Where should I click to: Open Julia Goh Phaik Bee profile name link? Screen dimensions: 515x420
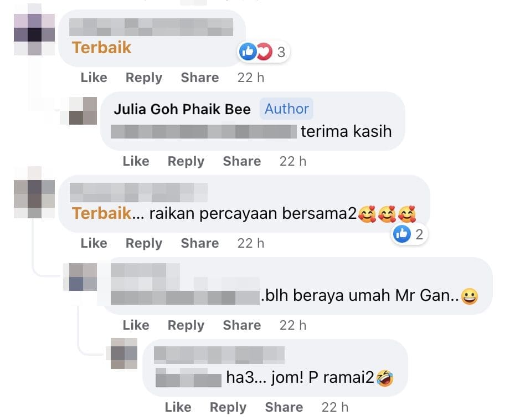point(182,109)
